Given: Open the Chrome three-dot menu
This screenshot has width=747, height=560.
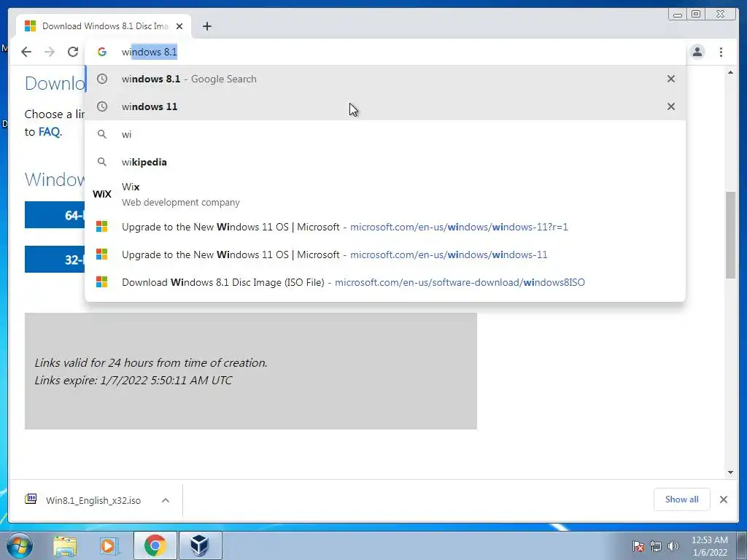Looking at the screenshot, I should [x=721, y=52].
